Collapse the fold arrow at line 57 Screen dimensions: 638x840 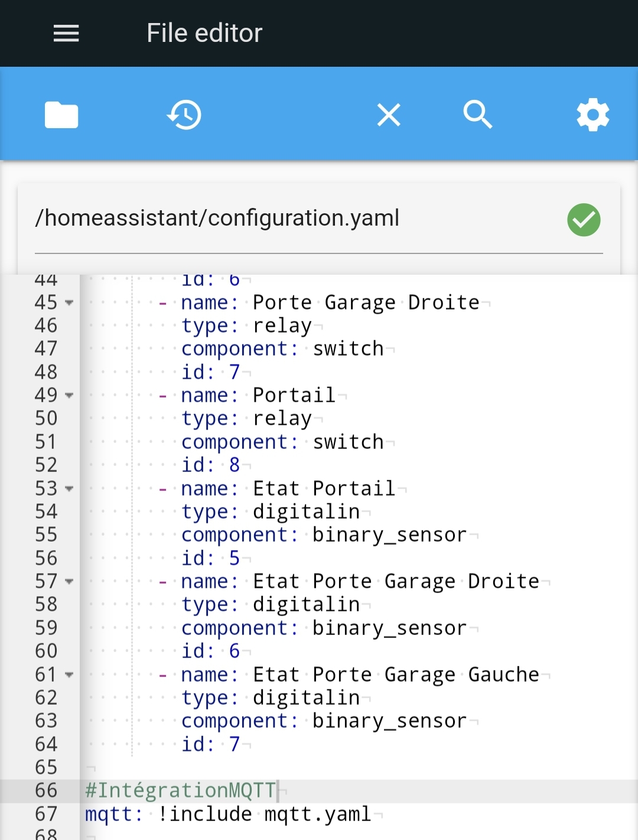pyautogui.click(x=69, y=581)
